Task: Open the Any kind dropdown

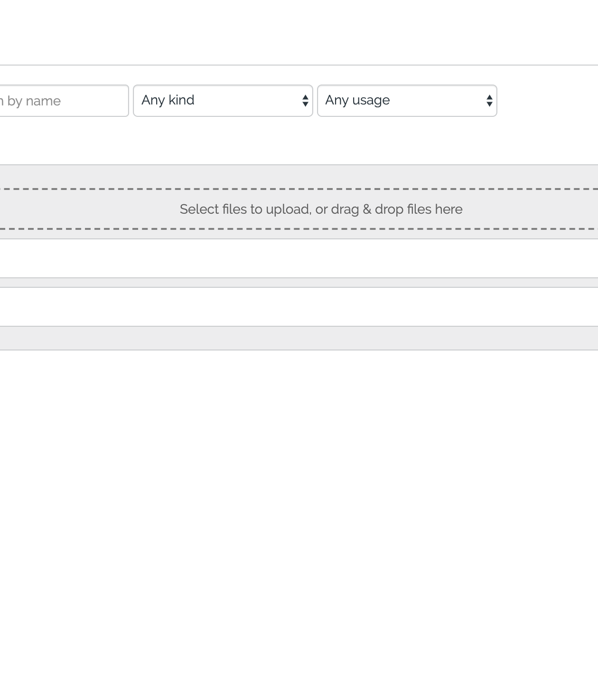Action: 223,101
